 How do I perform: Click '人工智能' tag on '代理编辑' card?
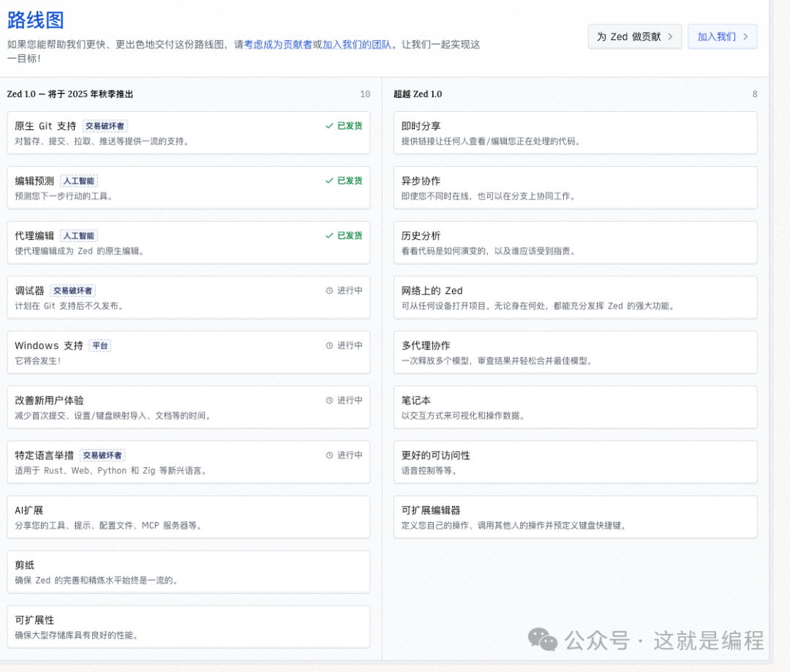(x=78, y=235)
